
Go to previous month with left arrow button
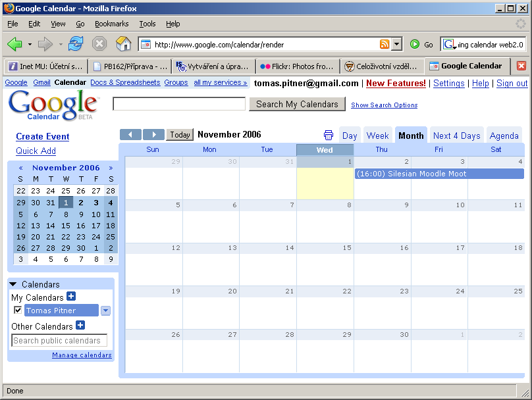(x=130, y=135)
